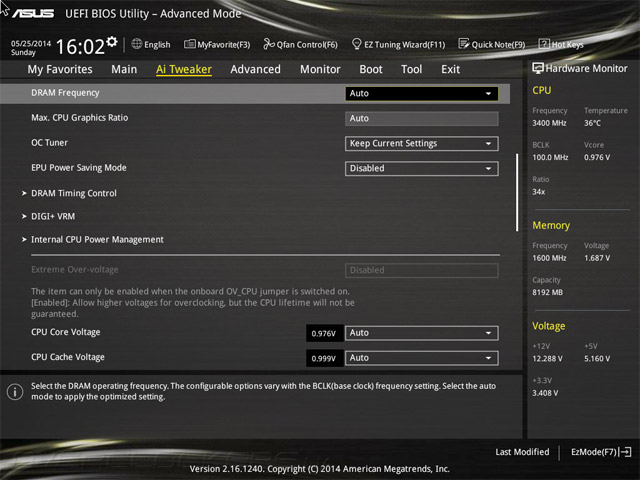The width and height of the screenshot is (640, 480).
Task: Switch to the Boot tab
Action: [371, 69]
